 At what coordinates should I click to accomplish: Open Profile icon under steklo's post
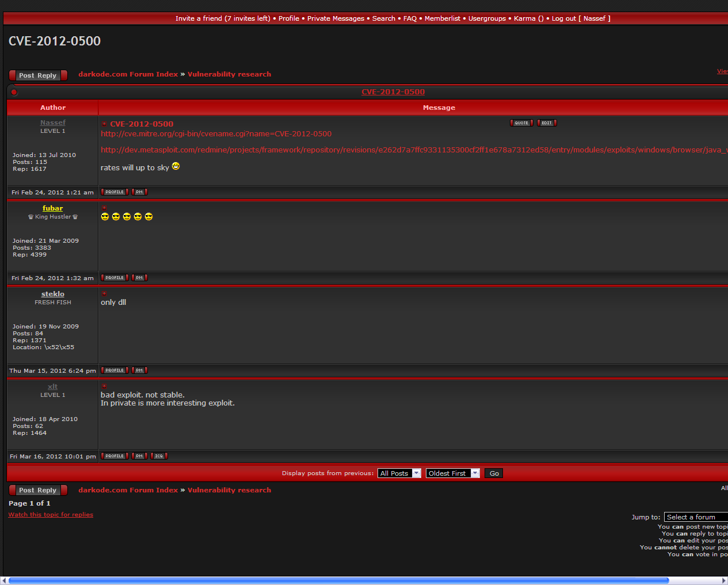(115, 370)
